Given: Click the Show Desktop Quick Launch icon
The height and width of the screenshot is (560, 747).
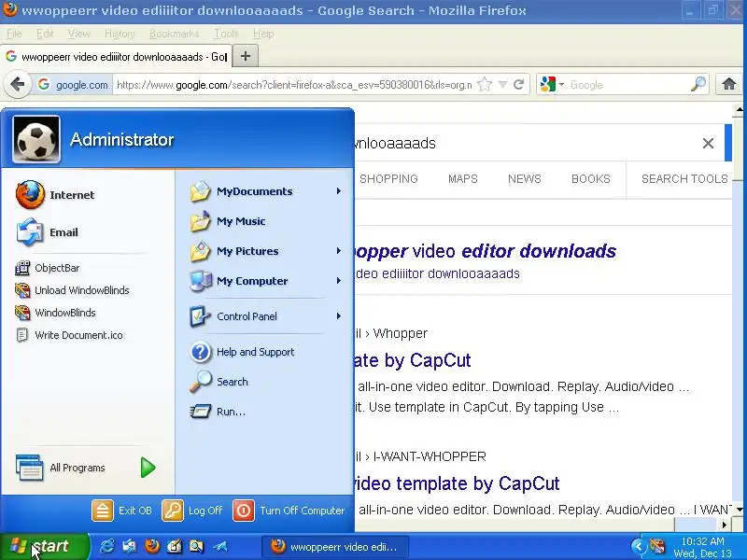Looking at the screenshot, I should pyautogui.click(x=129, y=546).
